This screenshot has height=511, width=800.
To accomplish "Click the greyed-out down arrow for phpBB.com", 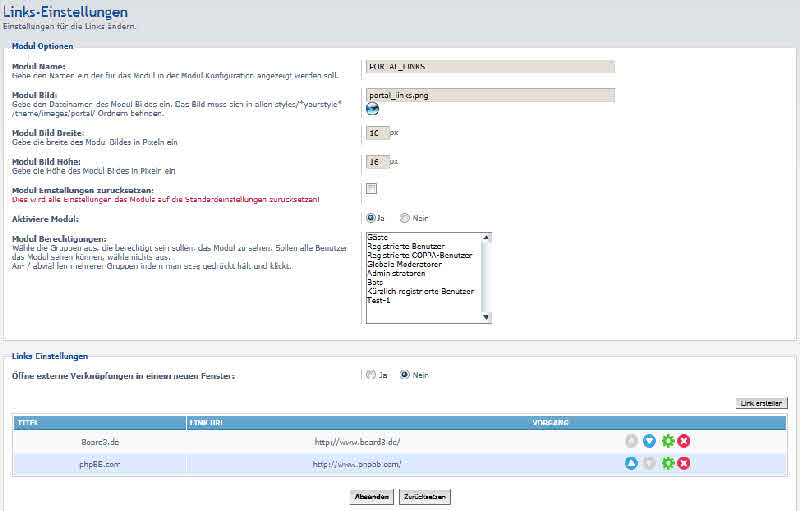I will tap(649, 464).
